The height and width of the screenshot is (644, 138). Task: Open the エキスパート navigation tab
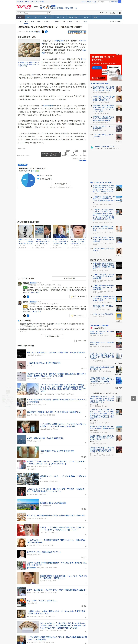pos(48,17)
